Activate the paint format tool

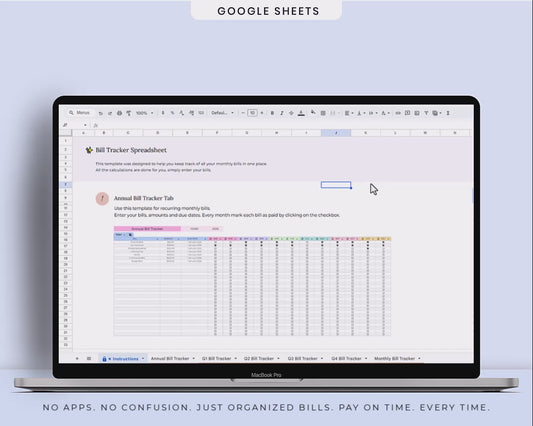[x=128, y=113]
